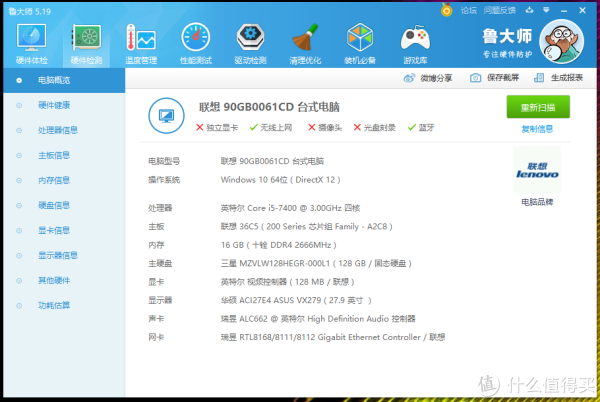
Task: Click 生成报表 to generate report
Action: [x=558, y=78]
